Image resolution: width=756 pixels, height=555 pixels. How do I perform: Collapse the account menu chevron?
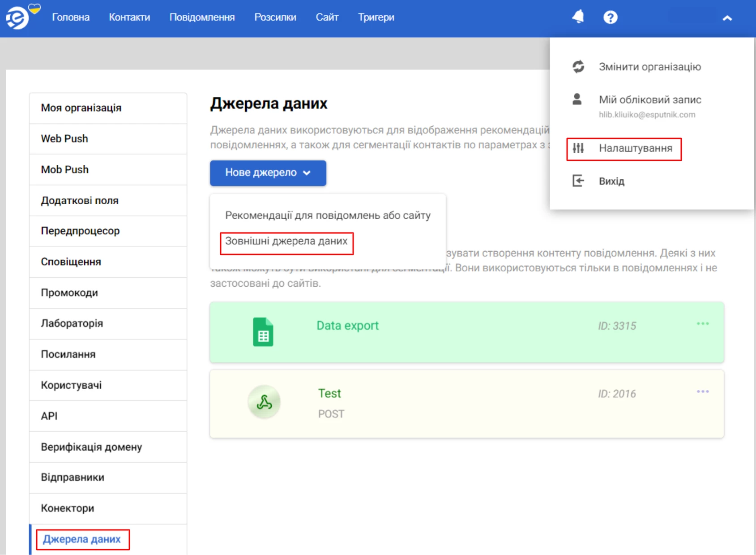coord(727,18)
